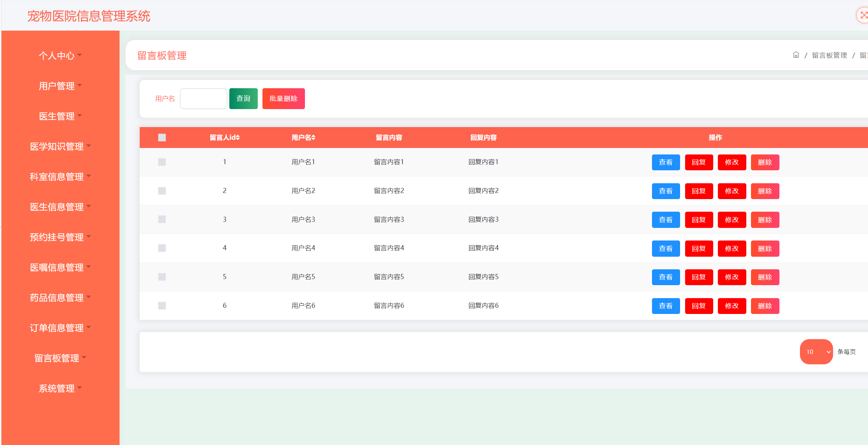Viewport: 868px width, 445px height.
Task: Expand 药品信息管理 sidebar caret
Action: click(x=89, y=297)
